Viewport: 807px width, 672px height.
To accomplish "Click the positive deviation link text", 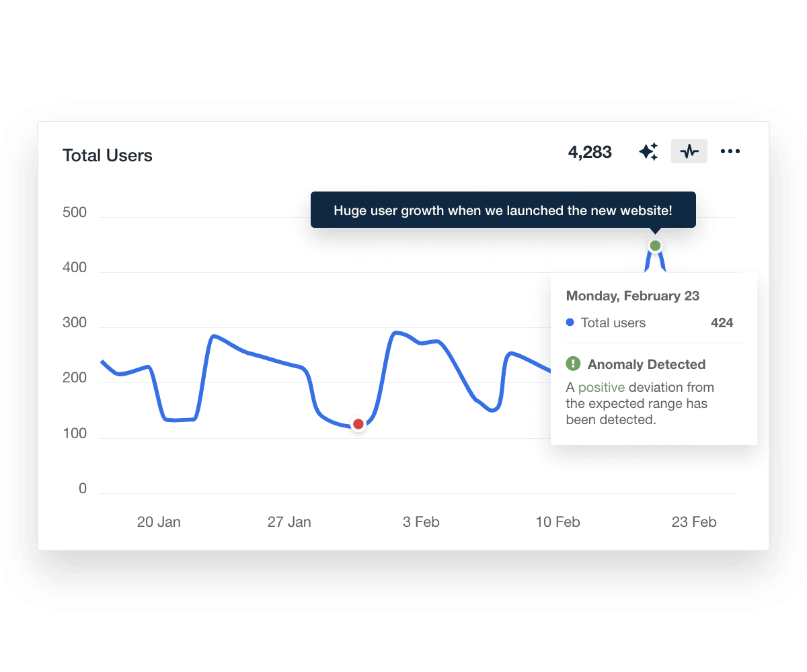I will [602, 387].
